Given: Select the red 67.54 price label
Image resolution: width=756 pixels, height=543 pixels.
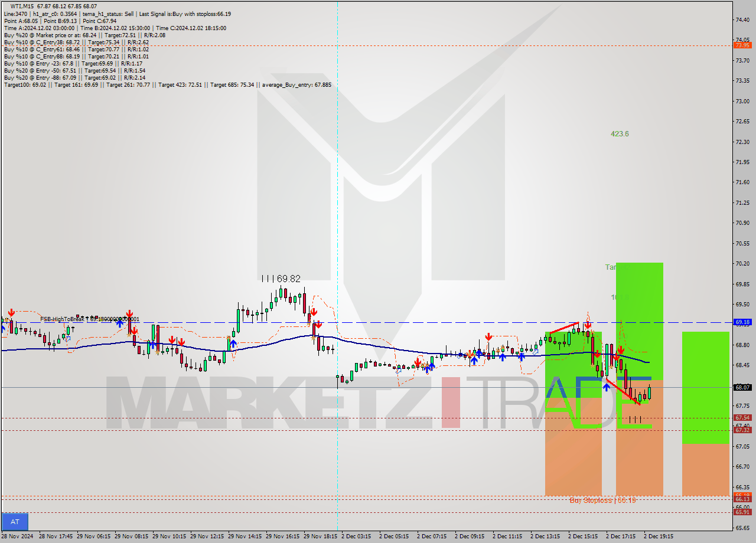Looking at the screenshot, I should [742, 417].
